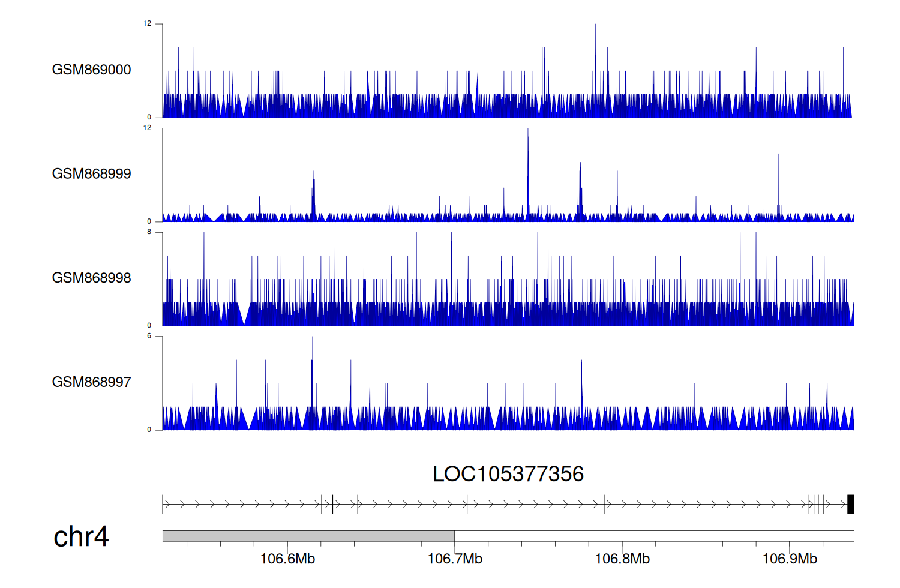Select the 106.8Mb position label
The height and width of the screenshot is (588, 900).
click(x=622, y=559)
